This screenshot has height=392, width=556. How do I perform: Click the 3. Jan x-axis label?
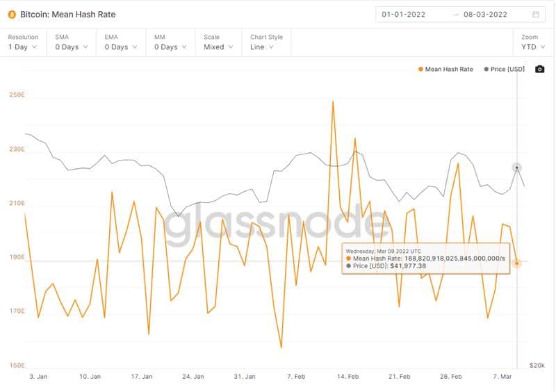(38, 377)
